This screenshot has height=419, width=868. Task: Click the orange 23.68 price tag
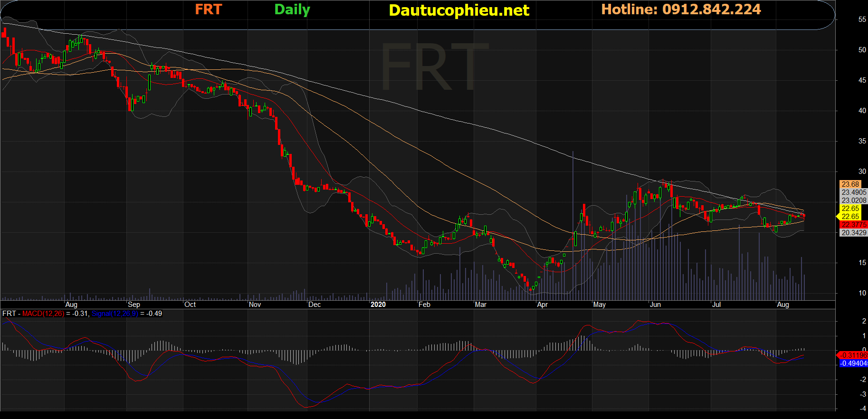coord(850,184)
